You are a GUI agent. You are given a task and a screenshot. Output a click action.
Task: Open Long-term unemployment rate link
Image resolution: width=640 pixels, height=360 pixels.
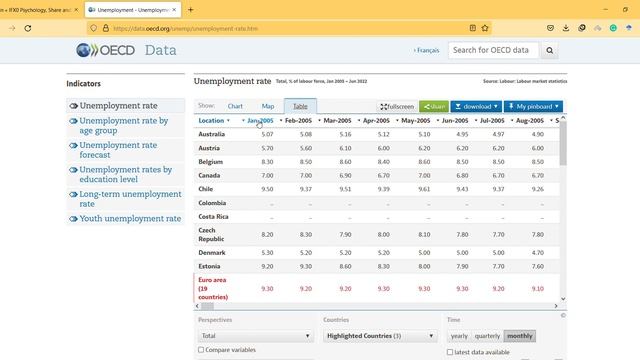pyautogui.click(x=130, y=199)
